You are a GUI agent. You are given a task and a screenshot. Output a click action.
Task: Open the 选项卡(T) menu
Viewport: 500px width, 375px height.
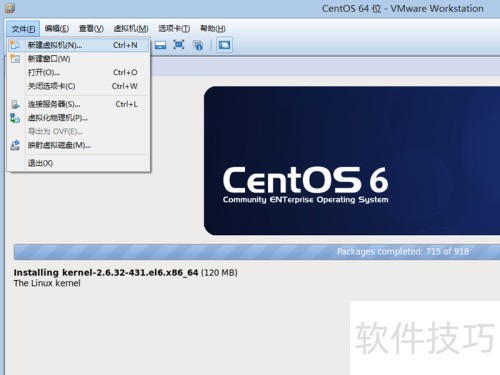(x=174, y=29)
